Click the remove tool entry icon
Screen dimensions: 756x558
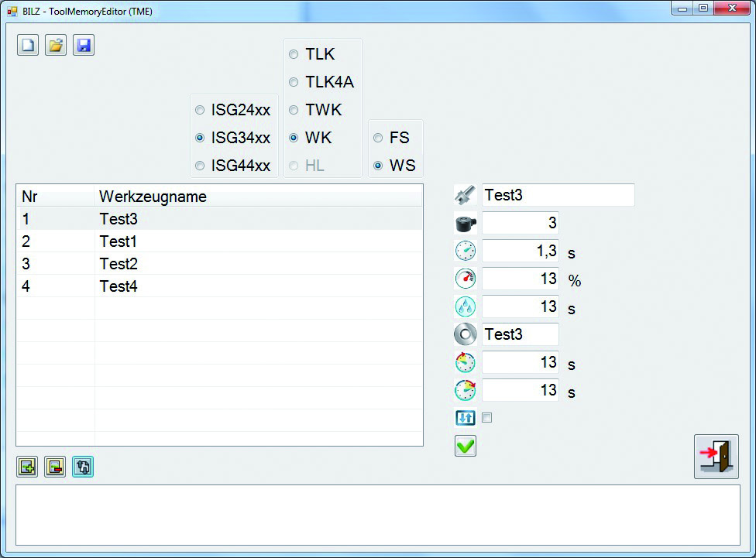pos(54,467)
